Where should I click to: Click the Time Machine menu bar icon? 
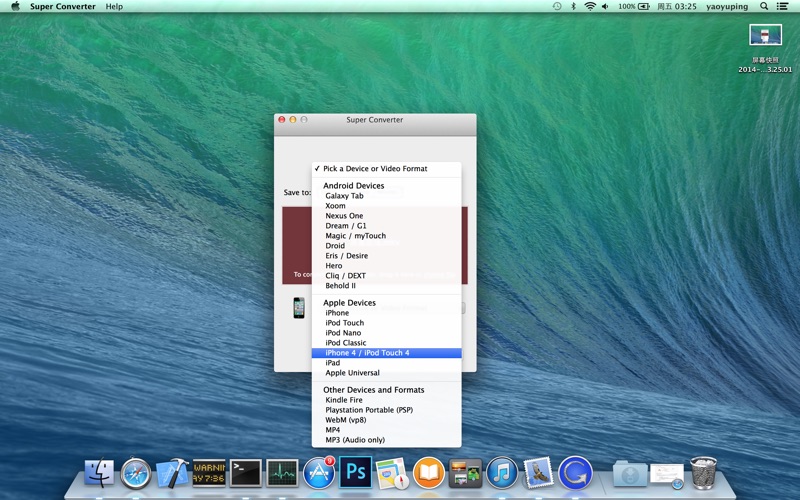pyautogui.click(x=557, y=6)
